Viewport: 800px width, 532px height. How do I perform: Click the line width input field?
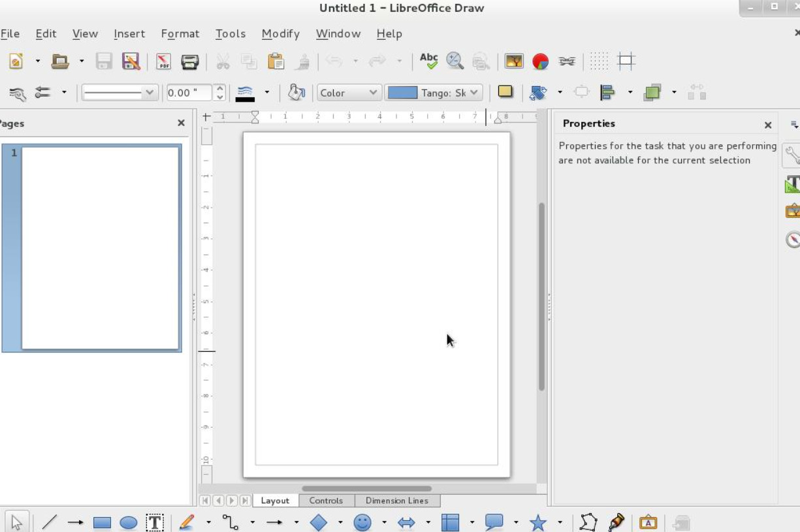click(x=189, y=93)
